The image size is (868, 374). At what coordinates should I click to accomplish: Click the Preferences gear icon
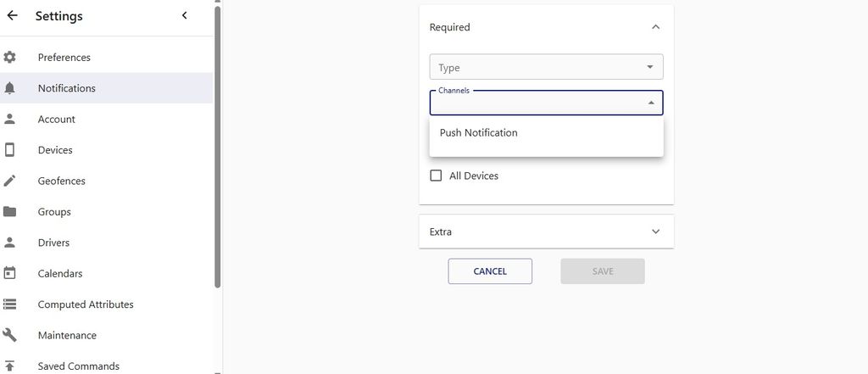click(x=10, y=58)
